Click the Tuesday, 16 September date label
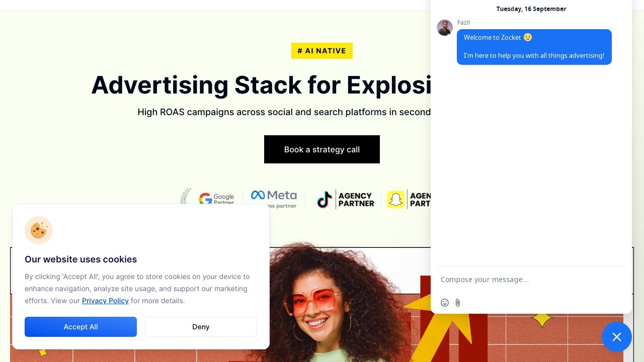Screen dimensions: 644x362 531,9
